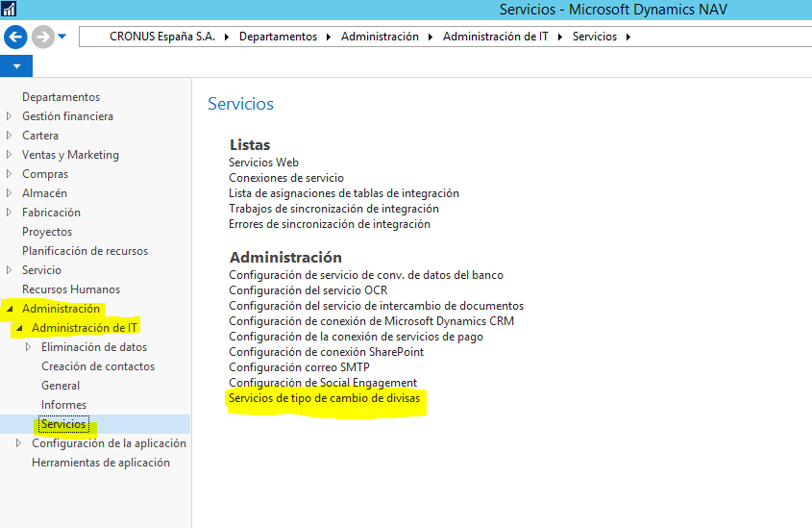
Task: Expand Configuración de la aplicación node
Action: pos(18,443)
